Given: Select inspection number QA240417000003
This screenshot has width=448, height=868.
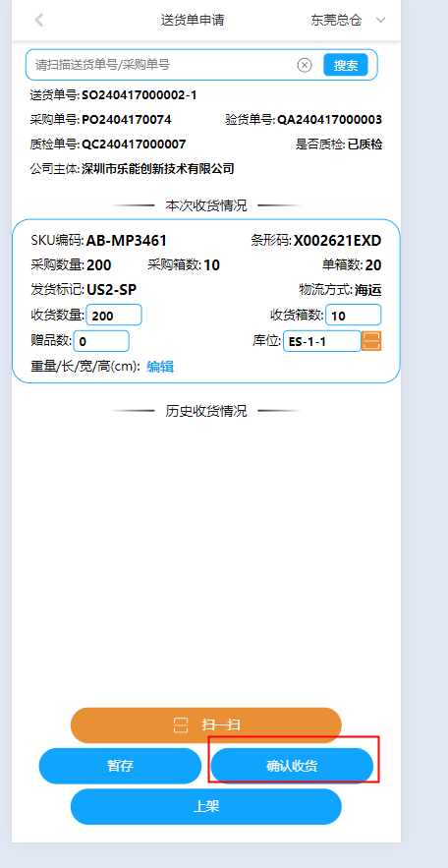Looking at the screenshot, I should (330, 120).
